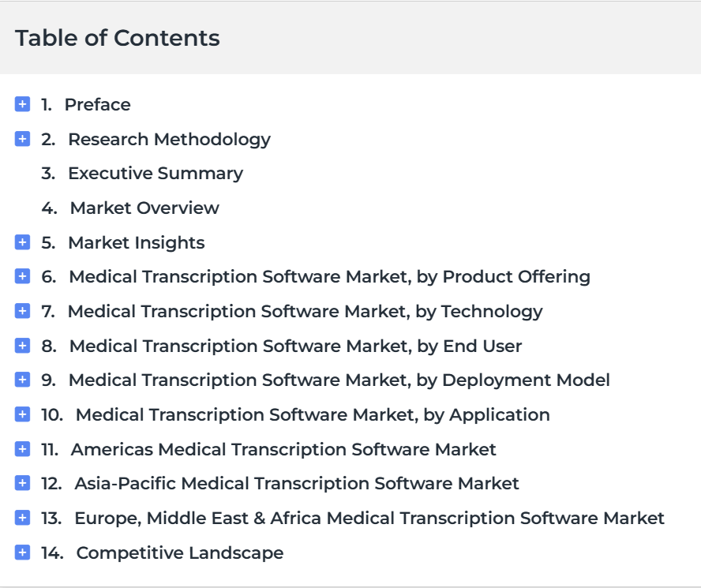Expand section 8 by End User plus icon
This screenshot has height=588, width=701.
coord(22,345)
